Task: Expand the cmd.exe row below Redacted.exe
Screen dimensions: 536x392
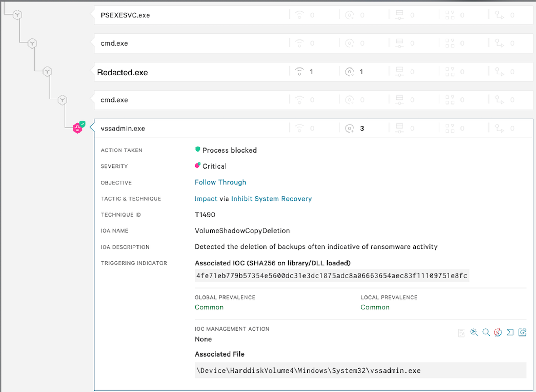Action: tap(313, 100)
